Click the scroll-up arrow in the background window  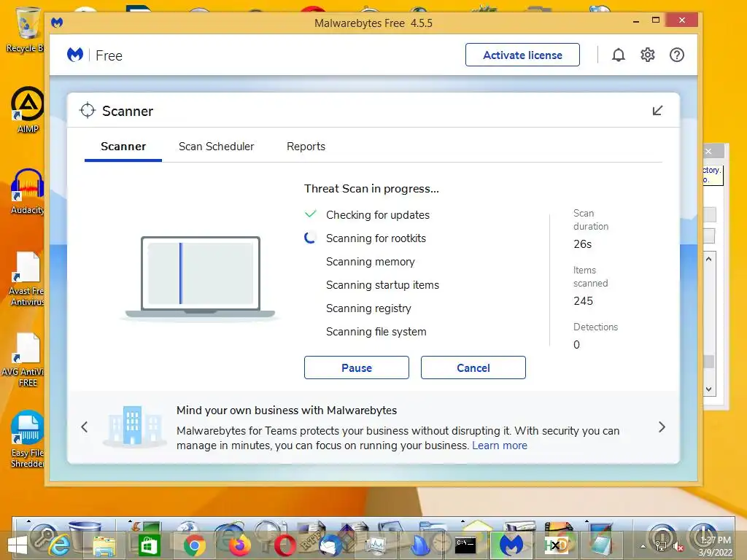(x=709, y=260)
